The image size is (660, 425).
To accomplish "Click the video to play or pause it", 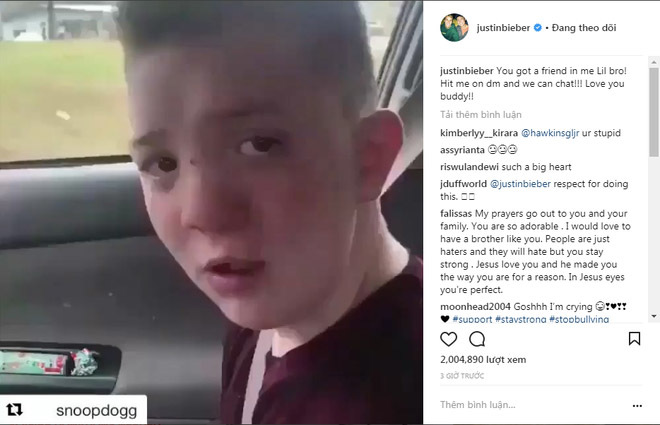I will click(x=211, y=212).
